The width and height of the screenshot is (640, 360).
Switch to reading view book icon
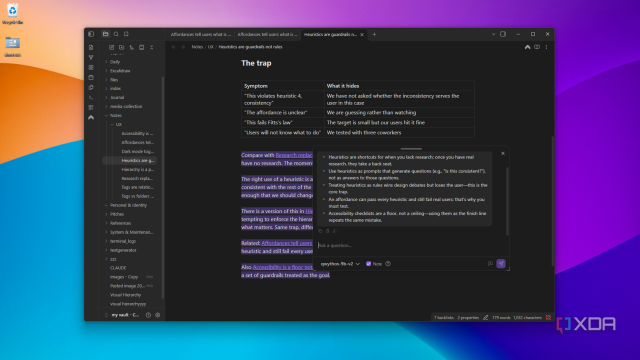coord(537,47)
